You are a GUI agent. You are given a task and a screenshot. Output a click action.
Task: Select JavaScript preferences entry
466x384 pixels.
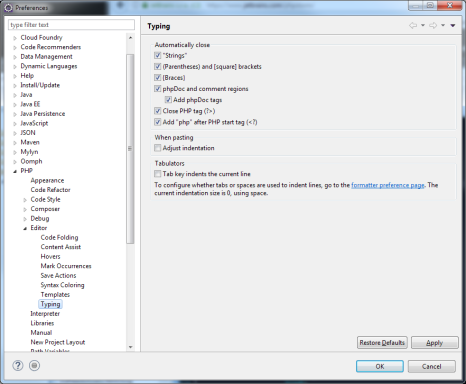34,123
